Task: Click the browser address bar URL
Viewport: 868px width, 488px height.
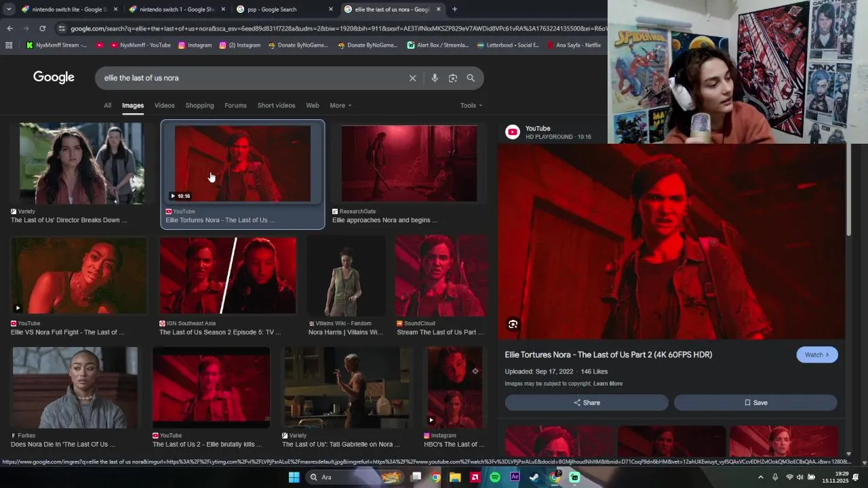Action: 338,28
